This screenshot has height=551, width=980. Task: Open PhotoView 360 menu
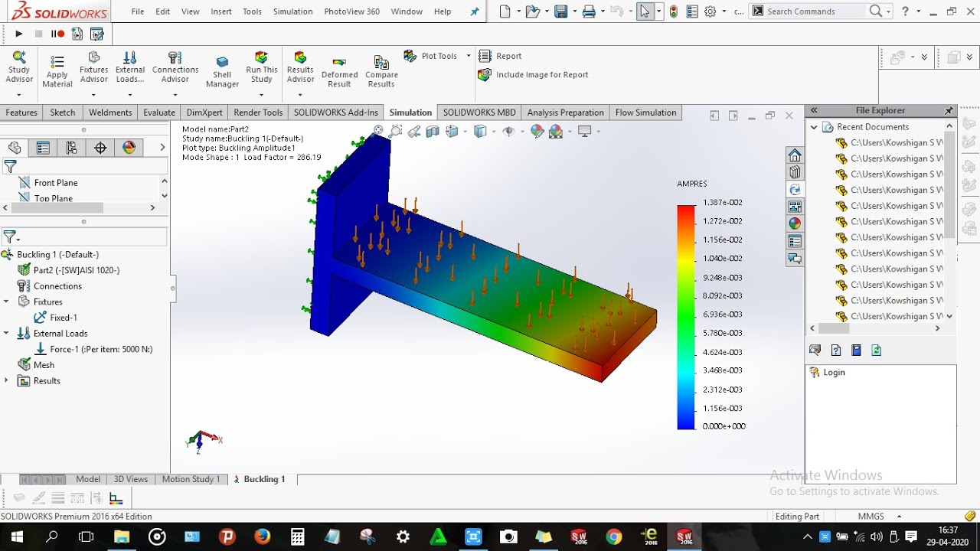pyautogui.click(x=351, y=11)
